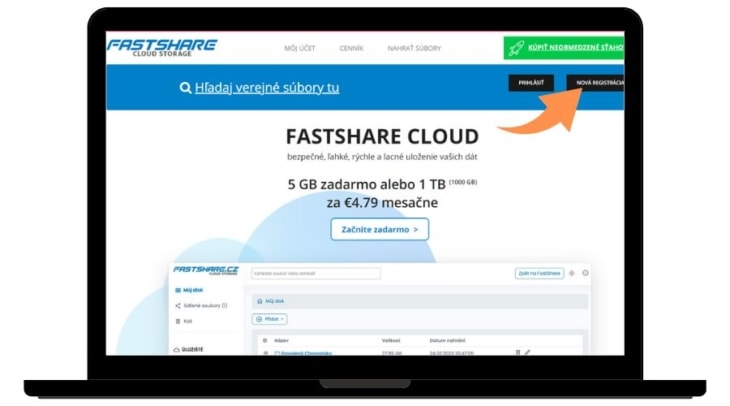Select the first file row checkbox
The height and width of the screenshot is (406, 730).
point(265,352)
